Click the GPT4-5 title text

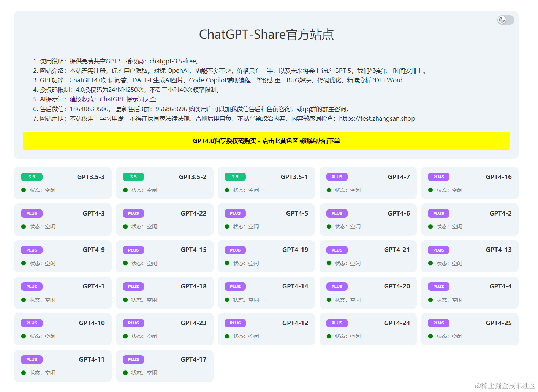[297, 213]
